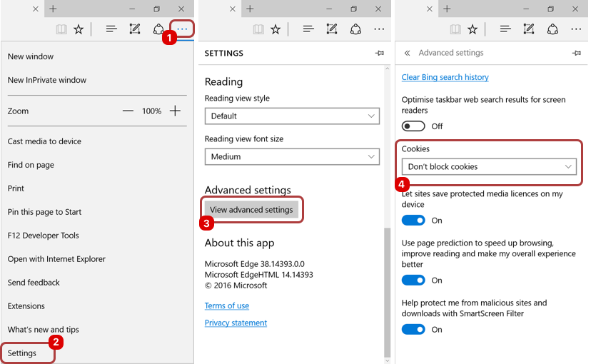Select New InPrivate window from menu

click(47, 80)
